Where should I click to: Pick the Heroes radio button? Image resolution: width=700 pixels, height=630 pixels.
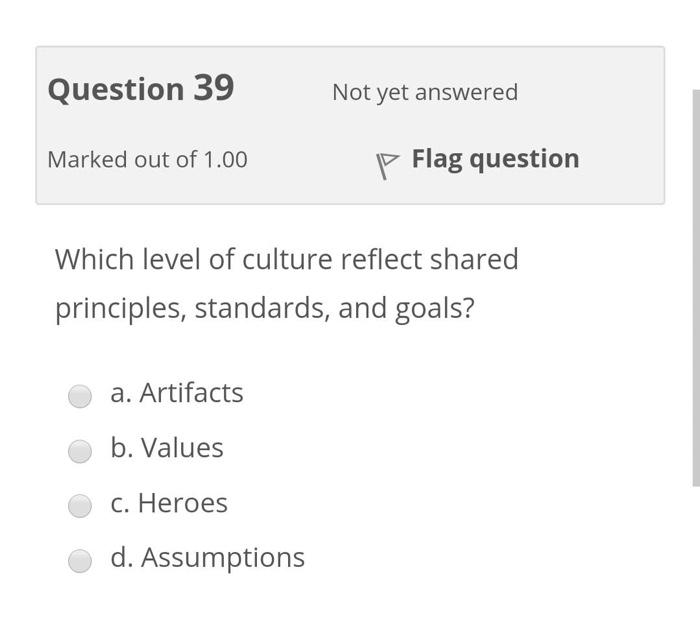pos(80,506)
